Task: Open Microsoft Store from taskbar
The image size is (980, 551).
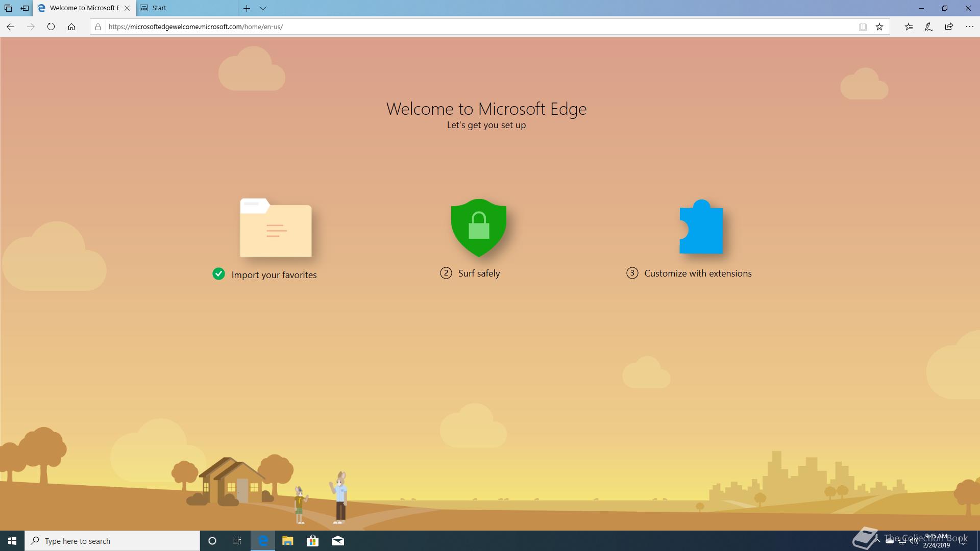Action: pyautogui.click(x=312, y=541)
